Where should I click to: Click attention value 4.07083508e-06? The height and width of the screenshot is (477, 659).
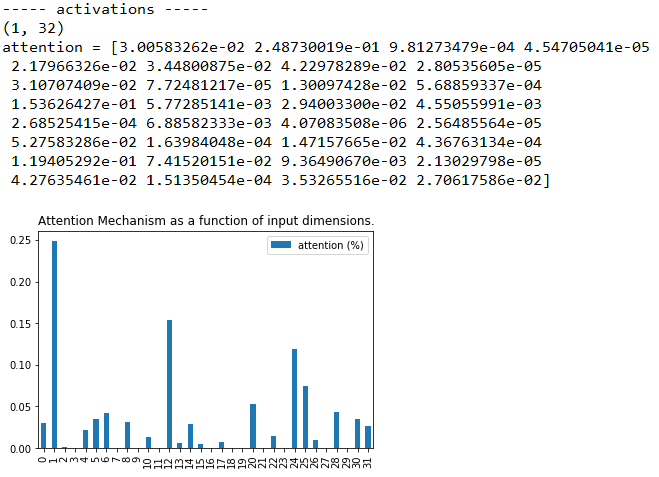pyautogui.click(x=344, y=124)
